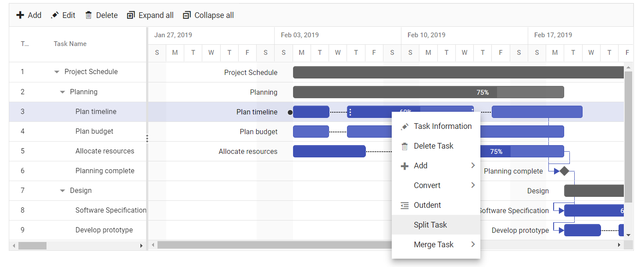
Task: Select the Plan budget row in the task grid
Action: (x=78, y=132)
